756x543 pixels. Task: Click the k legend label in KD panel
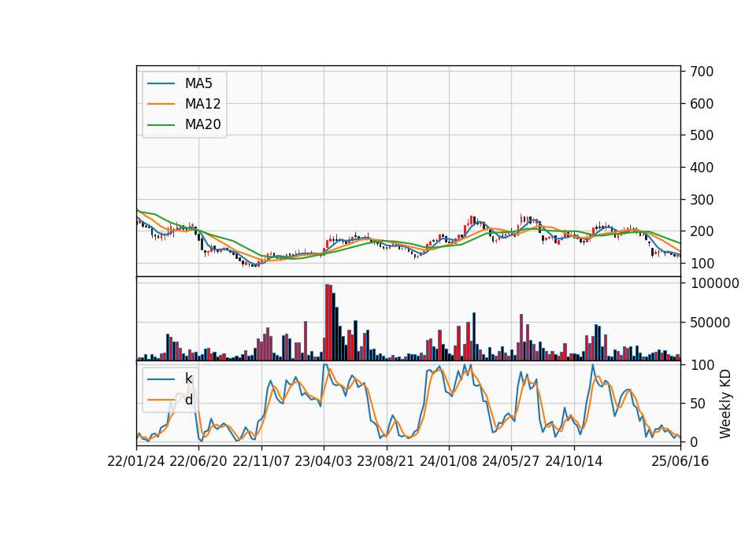[x=188, y=379]
